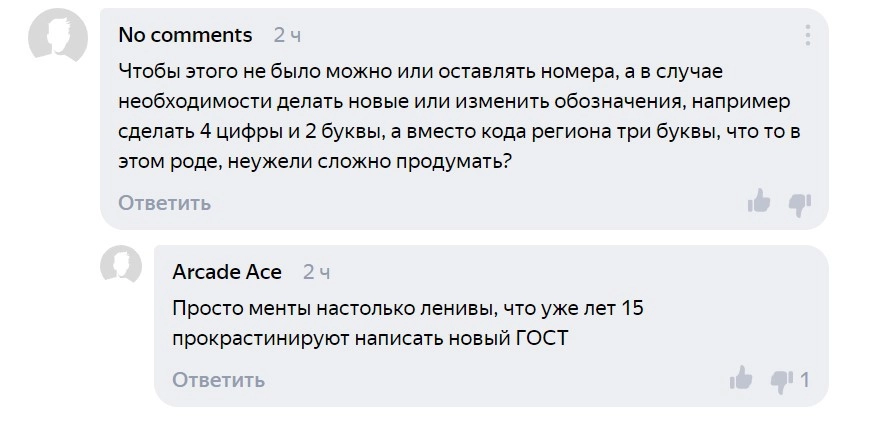This screenshot has height=421, width=870.
Task: Click Arcade Ace's profile avatar
Action: (x=121, y=265)
